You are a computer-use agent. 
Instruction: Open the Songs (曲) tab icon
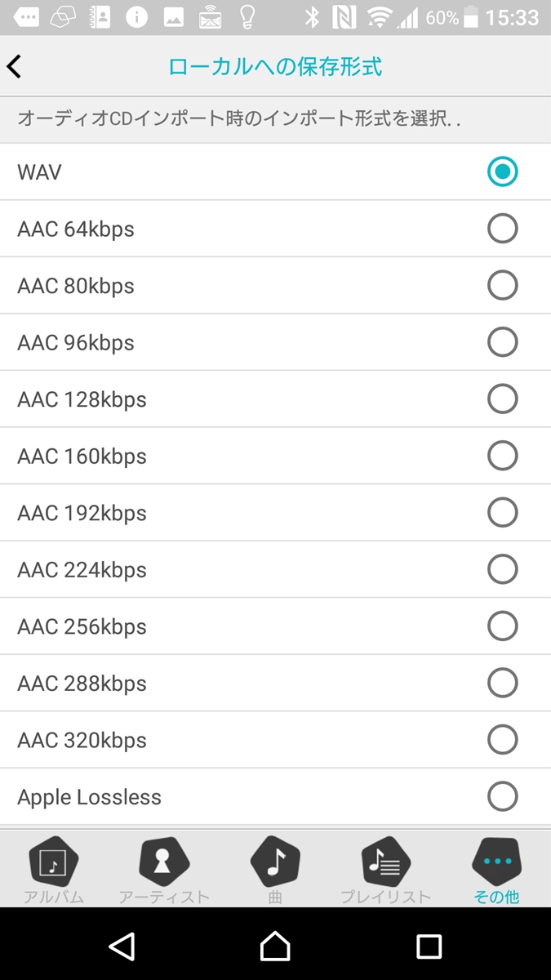click(275, 862)
